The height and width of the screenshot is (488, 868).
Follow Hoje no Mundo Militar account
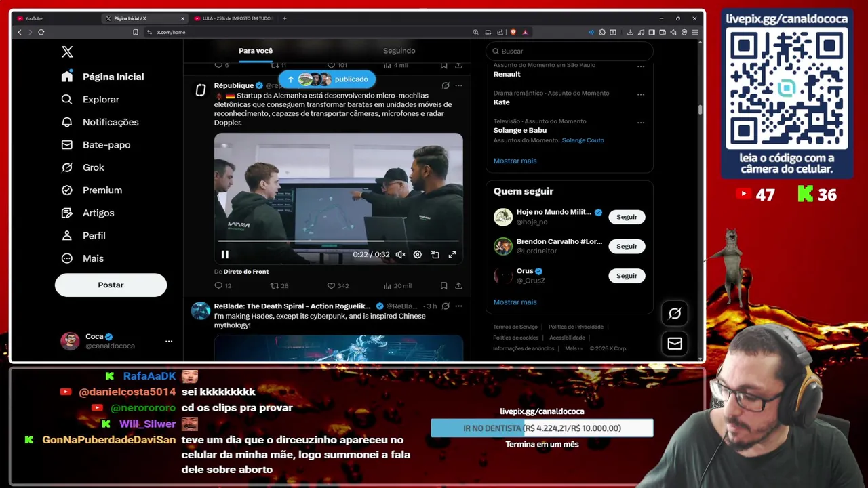click(627, 217)
